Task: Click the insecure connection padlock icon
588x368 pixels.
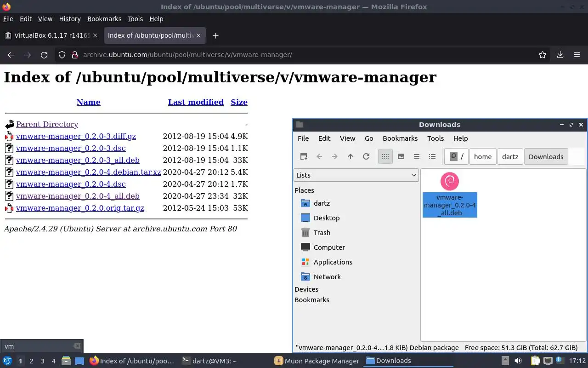Action: click(74, 55)
